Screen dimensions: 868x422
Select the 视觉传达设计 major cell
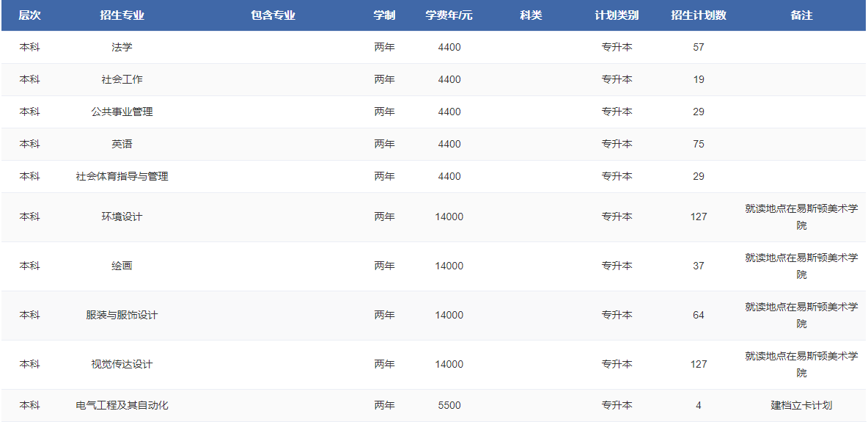click(x=122, y=364)
